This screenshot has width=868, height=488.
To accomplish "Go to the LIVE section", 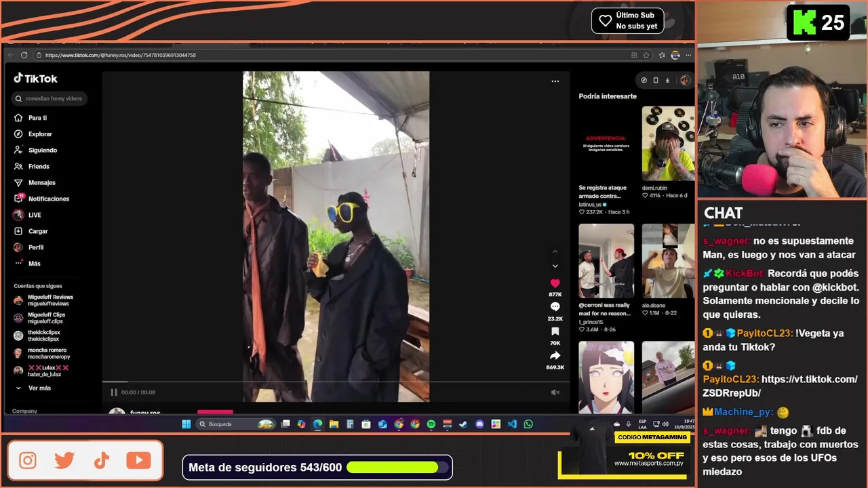I will 28,216.
